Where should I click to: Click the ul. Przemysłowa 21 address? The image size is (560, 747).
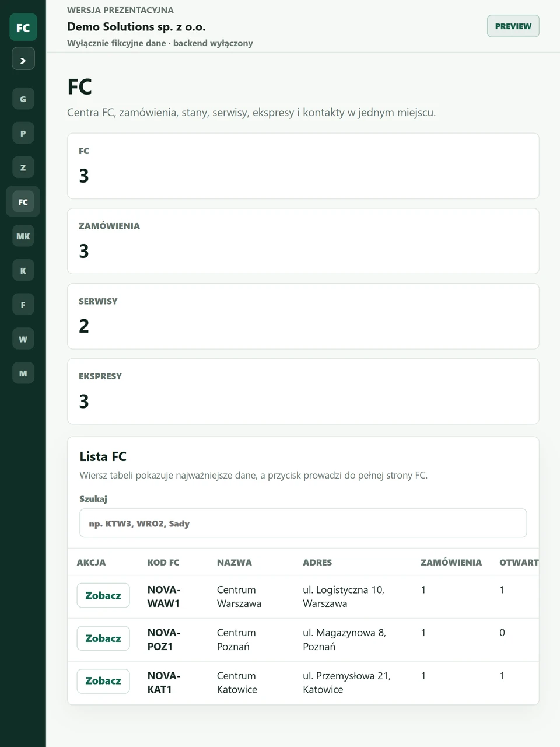[347, 683]
